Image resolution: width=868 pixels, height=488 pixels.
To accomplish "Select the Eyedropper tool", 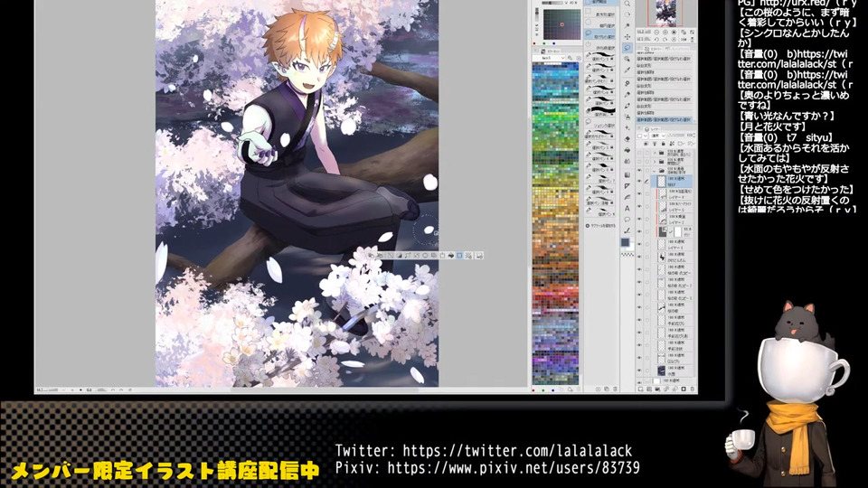I will pyautogui.click(x=627, y=70).
